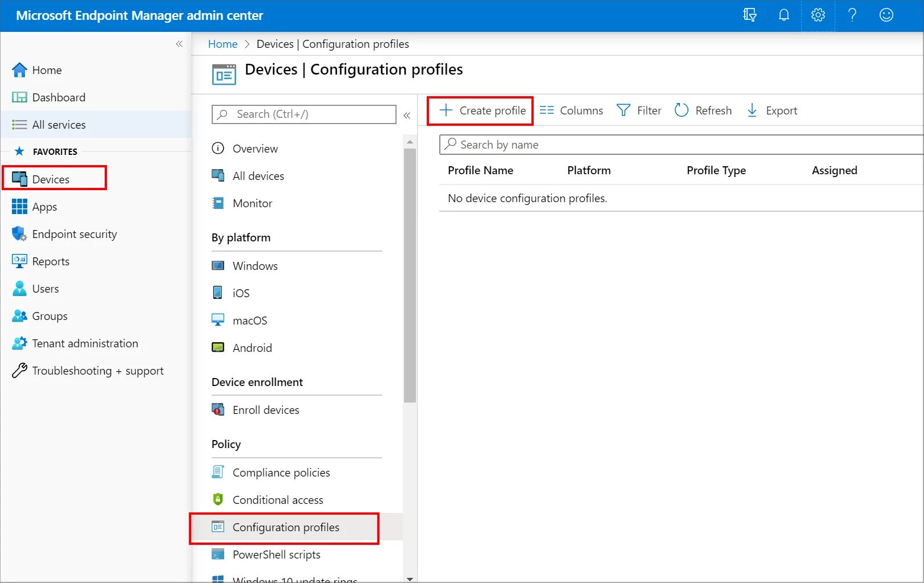Viewport: 924px width, 583px height.
Task: Click the Overview info icon
Action: (x=218, y=149)
